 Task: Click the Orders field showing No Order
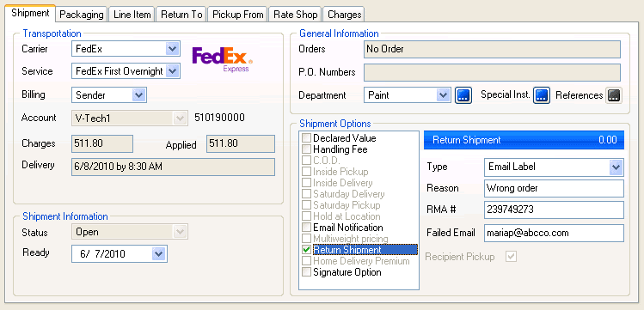[492, 49]
